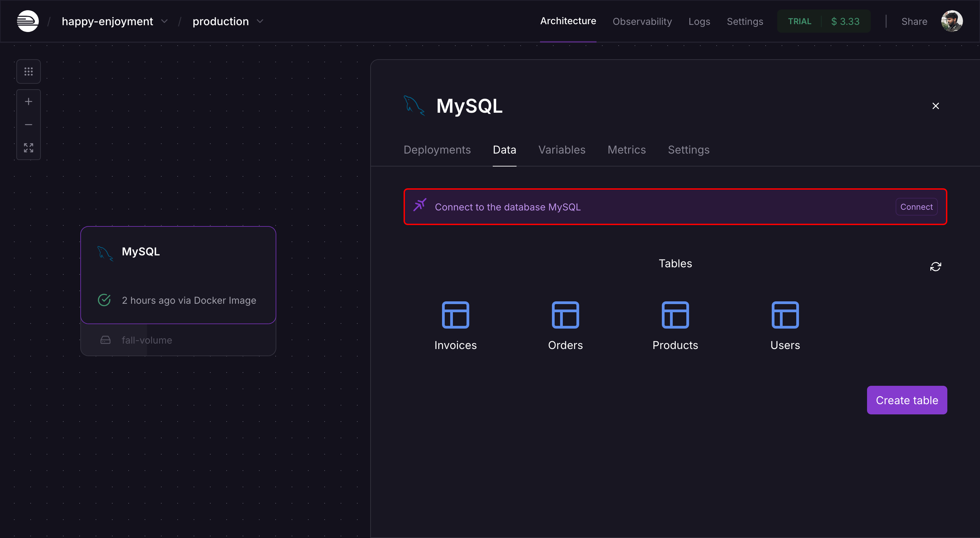980x538 pixels.
Task: Open the Orders table icon
Action: tap(565, 315)
